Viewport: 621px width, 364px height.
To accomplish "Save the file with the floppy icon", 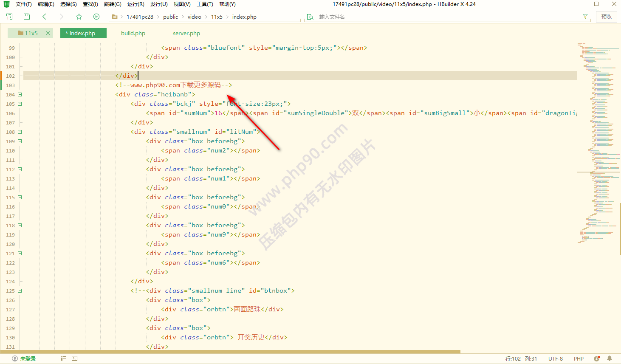I will pos(27,17).
